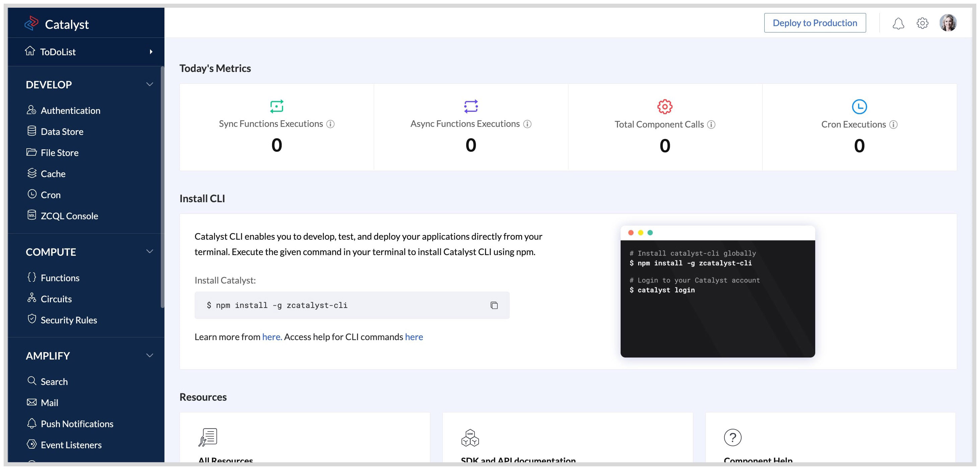
Task: Click the terminal preview window
Action: 717,292
